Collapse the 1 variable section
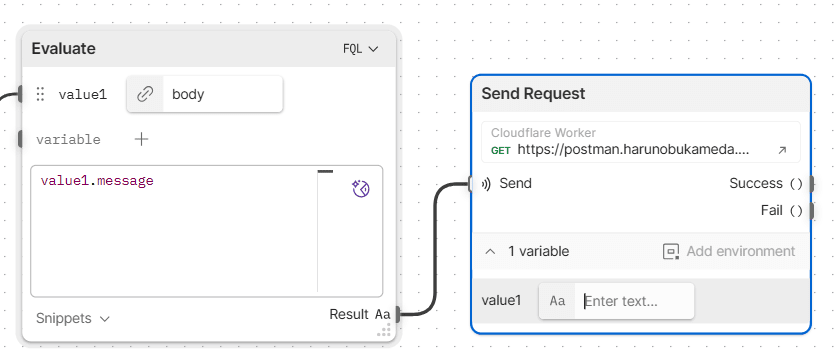834x363 pixels. [490, 251]
